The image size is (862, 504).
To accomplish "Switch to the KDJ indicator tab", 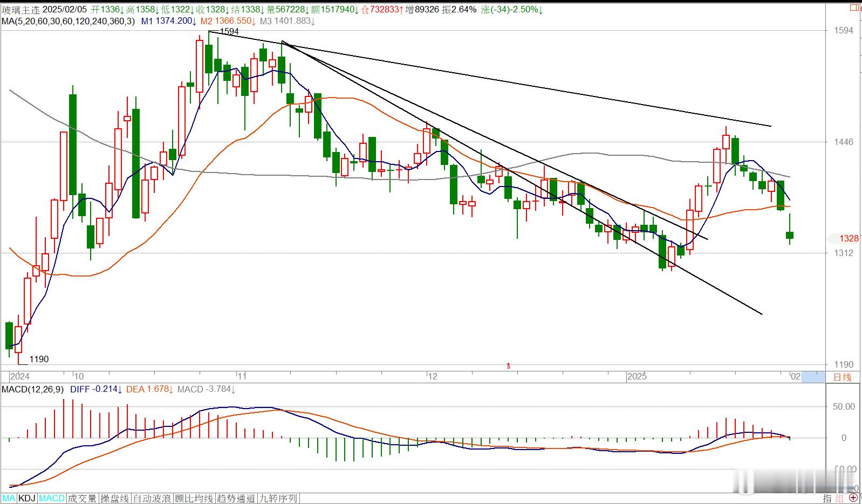I will [x=27, y=499].
